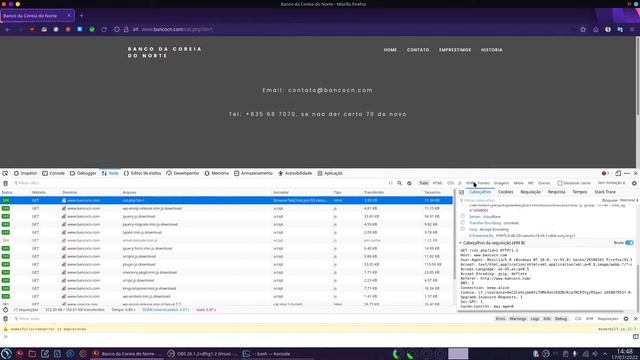Switch to the Resposta details tab
Image resolution: width=640 pixels, height=360 pixels.
(x=556, y=192)
